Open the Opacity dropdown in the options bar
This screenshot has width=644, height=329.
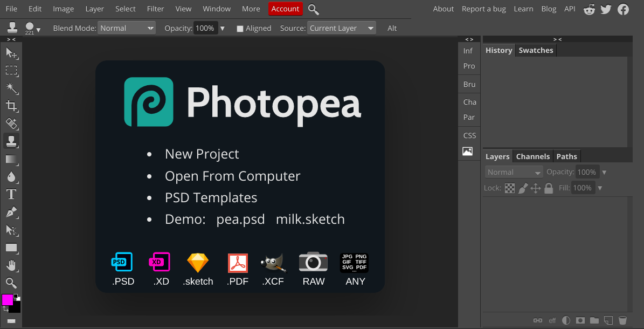pyautogui.click(x=223, y=28)
